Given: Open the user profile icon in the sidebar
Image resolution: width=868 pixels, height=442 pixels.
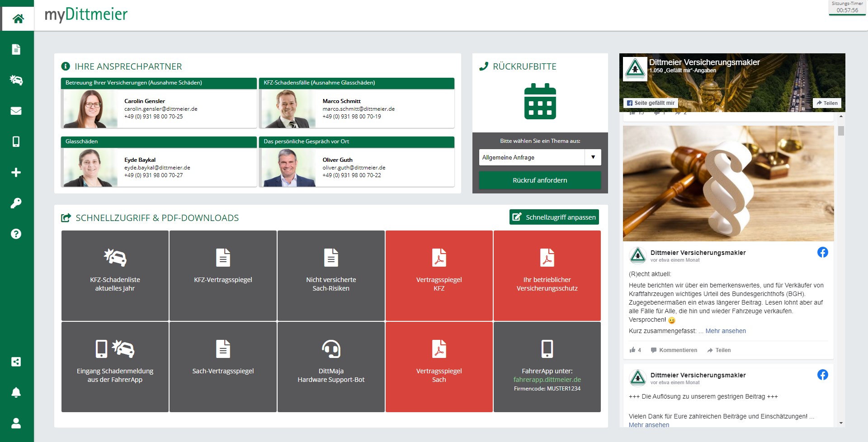Looking at the screenshot, I should 16,423.
